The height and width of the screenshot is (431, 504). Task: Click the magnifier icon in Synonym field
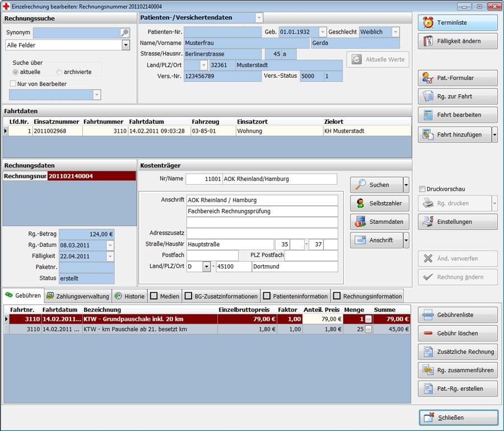(125, 33)
